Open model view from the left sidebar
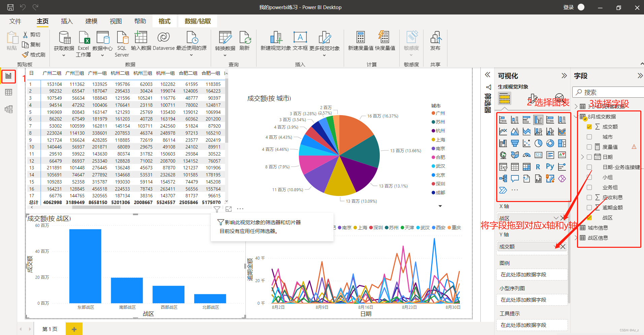Viewport: 644px width, 335px height. [x=8, y=109]
